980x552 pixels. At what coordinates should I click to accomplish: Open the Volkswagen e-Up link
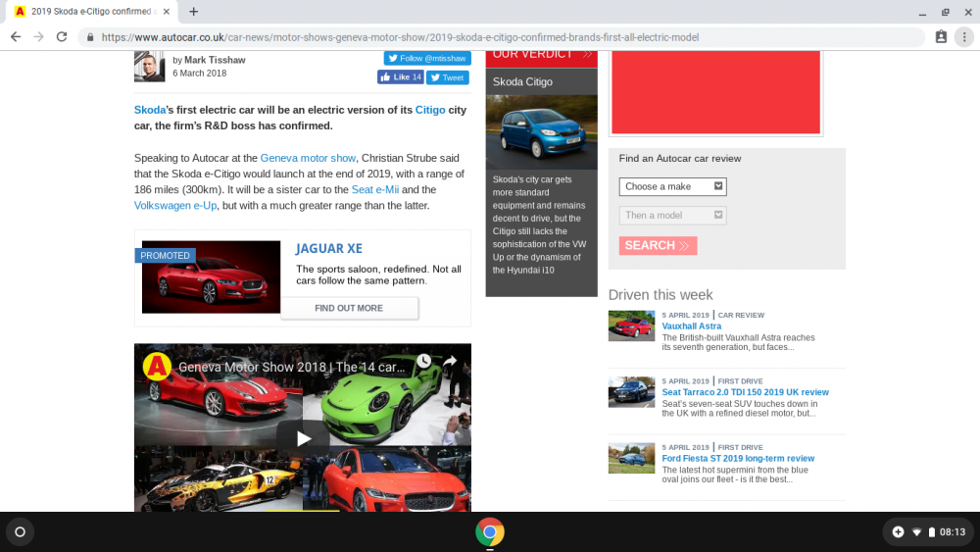click(175, 206)
